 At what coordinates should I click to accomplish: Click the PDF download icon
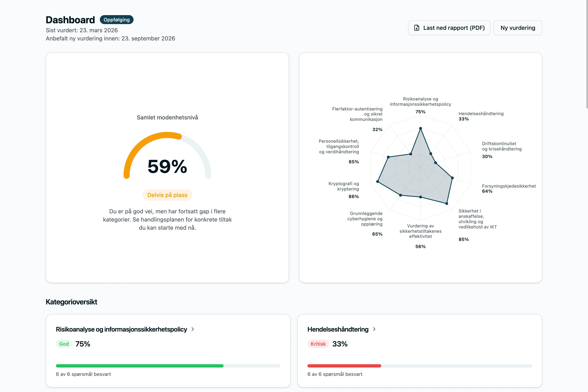[416, 28]
